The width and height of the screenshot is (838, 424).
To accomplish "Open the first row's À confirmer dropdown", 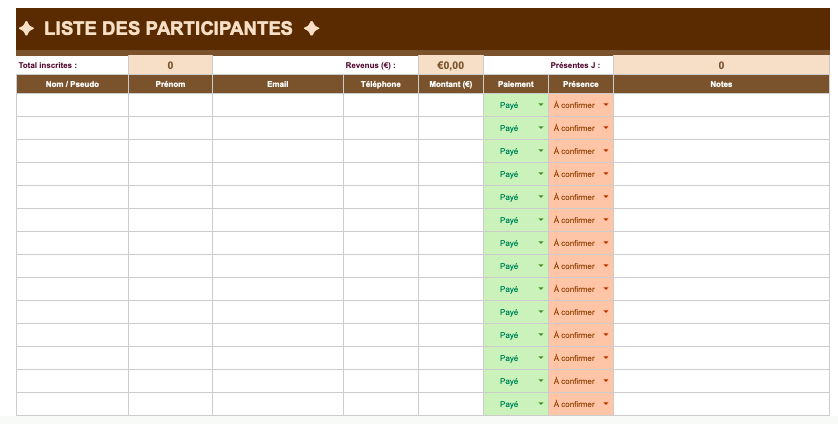I will click(x=606, y=105).
